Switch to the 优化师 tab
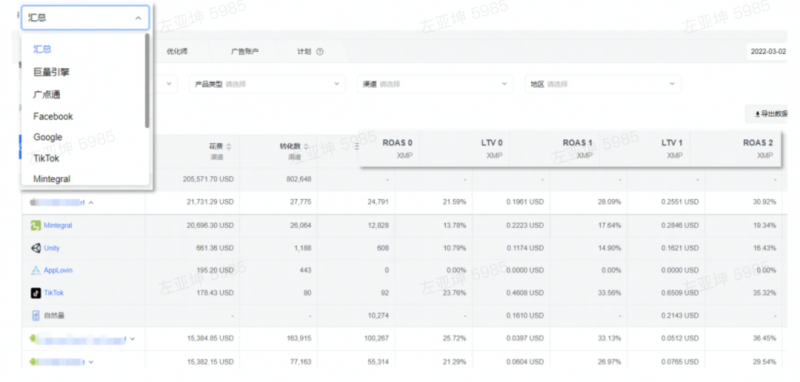 point(177,52)
